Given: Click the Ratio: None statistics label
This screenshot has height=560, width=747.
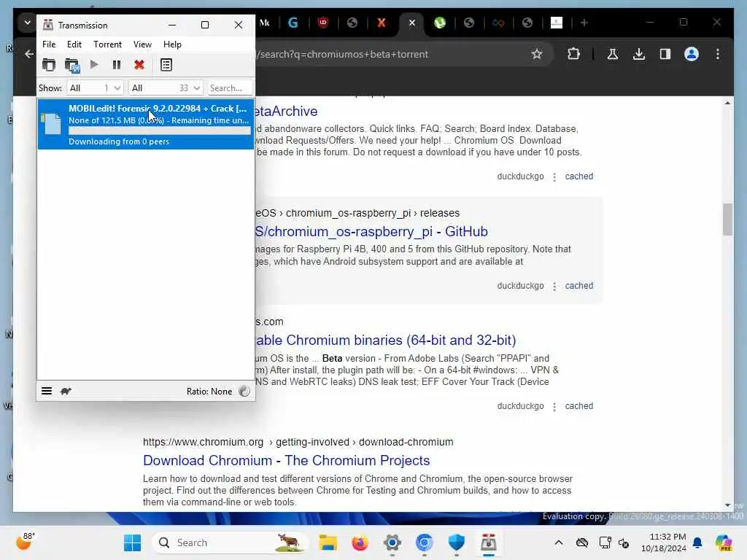Looking at the screenshot, I should [209, 392].
